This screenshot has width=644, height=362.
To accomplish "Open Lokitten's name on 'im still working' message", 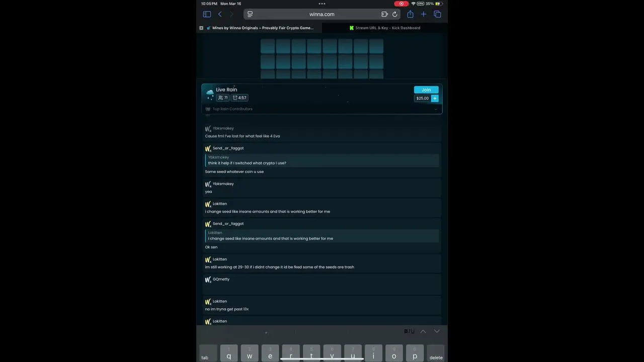I will pos(220,259).
